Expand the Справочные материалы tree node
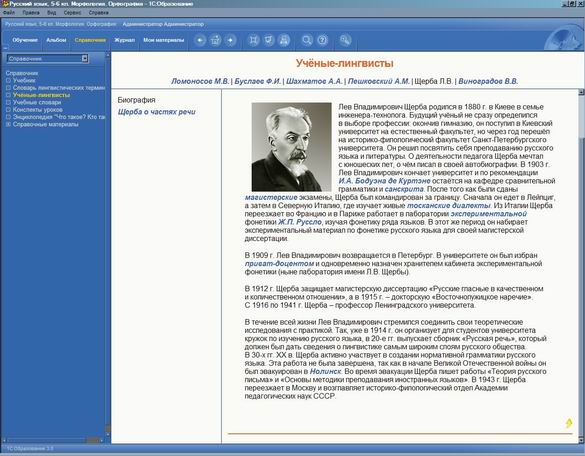This screenshot has height=456, width=585. [8, 124]
